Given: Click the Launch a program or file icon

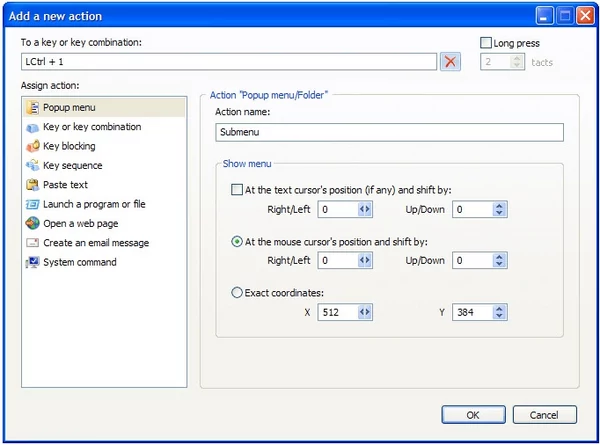Looking at the screenshot, I should [33, 204].
